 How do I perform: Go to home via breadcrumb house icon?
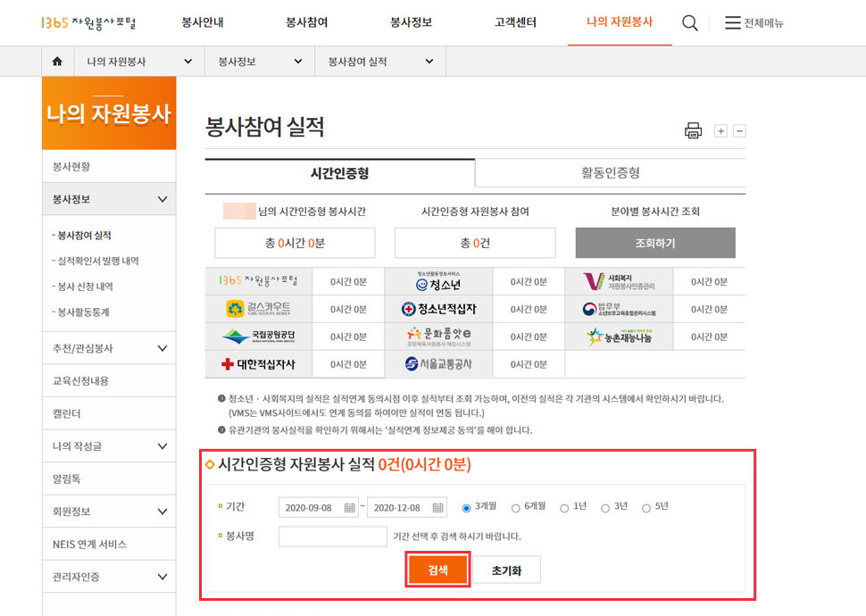57,62
